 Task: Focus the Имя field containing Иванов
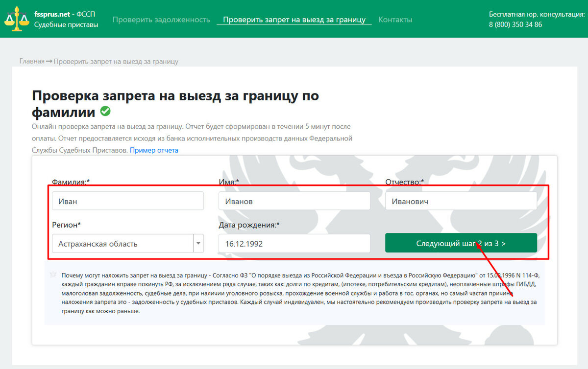(x=294, y=201)
